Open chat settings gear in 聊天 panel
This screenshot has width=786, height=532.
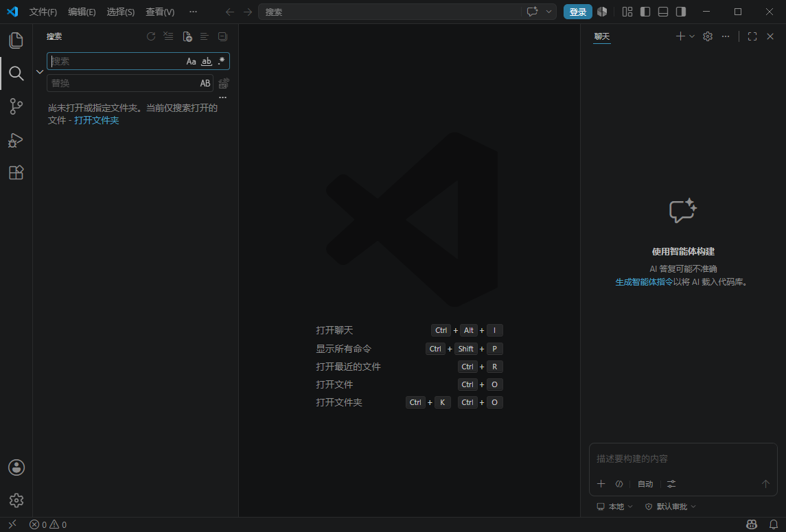(707, 36)
